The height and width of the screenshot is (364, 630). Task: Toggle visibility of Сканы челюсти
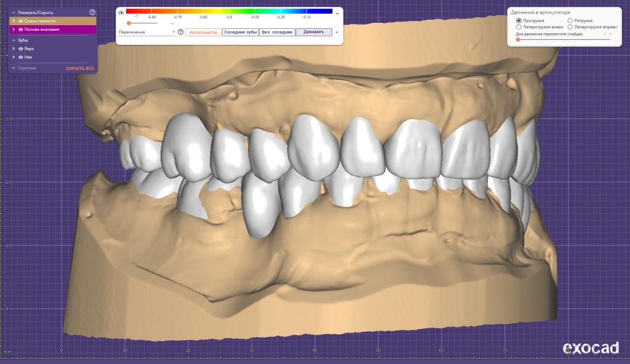pyautogui.click(x=21, y=21)
